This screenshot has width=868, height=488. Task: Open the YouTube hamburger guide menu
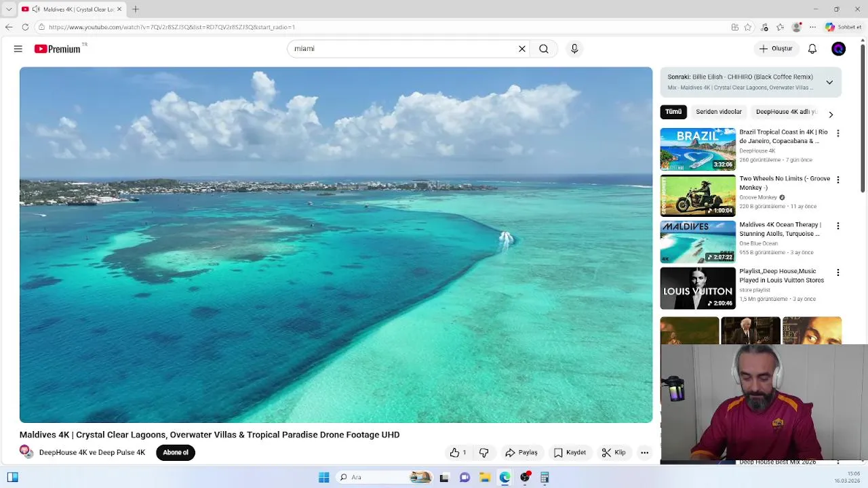(18, 49)
